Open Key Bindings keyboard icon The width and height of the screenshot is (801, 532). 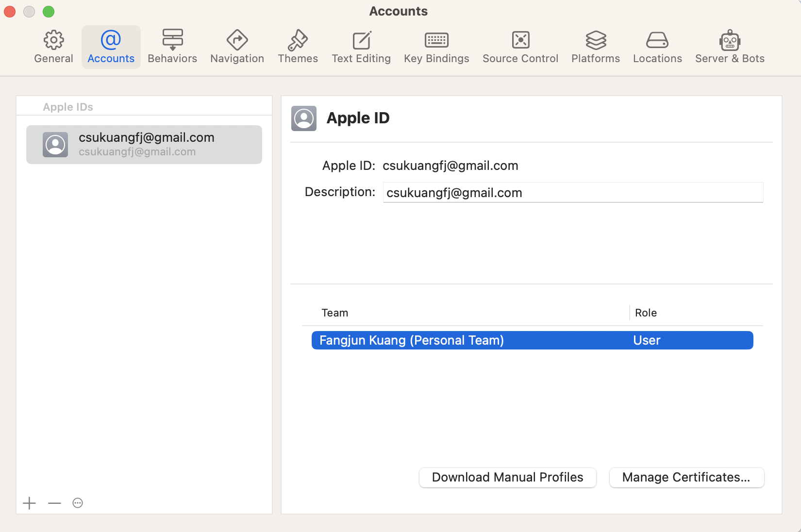tap(436, 40)
